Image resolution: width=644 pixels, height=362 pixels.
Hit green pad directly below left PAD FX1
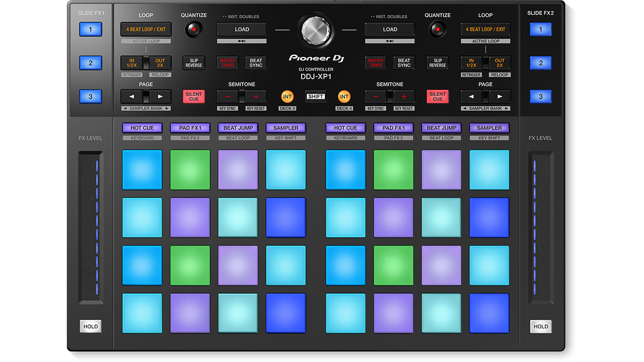[x=190, y=170]
